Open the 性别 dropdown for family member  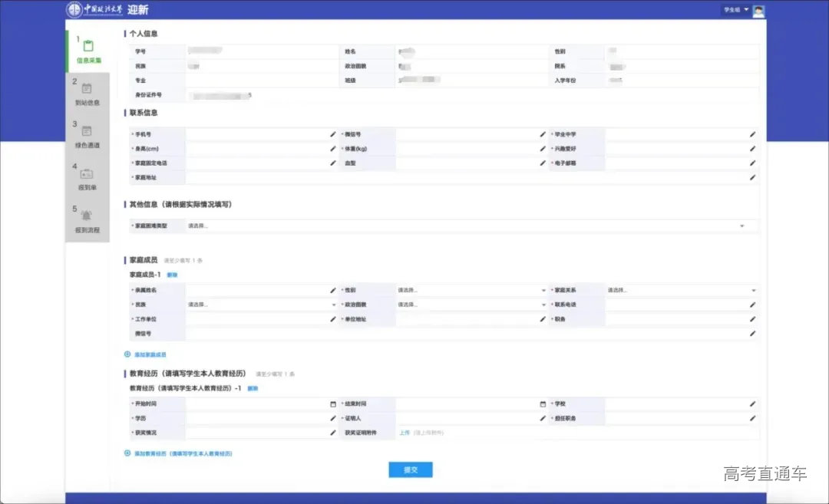click(543, 291)
